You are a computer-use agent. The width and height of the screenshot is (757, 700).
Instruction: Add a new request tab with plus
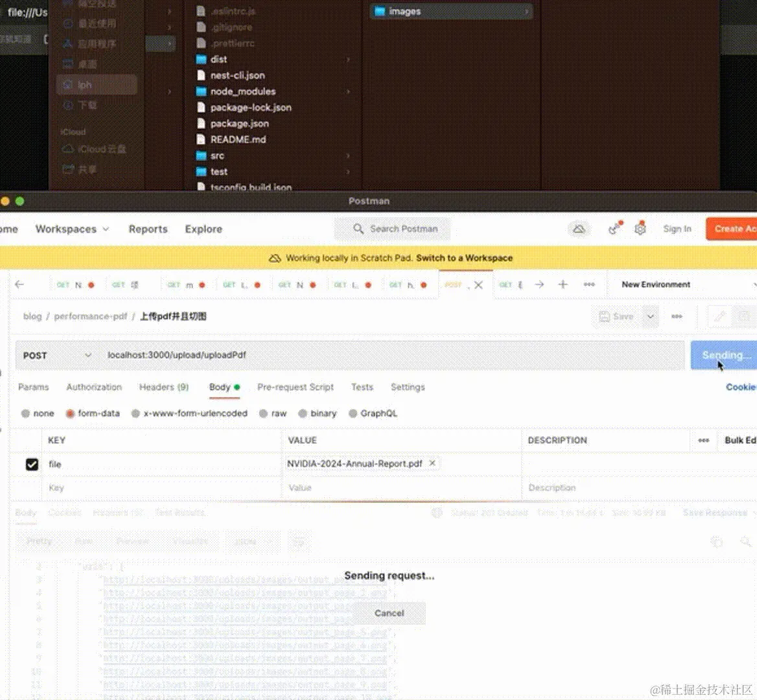tap(563, 285)
